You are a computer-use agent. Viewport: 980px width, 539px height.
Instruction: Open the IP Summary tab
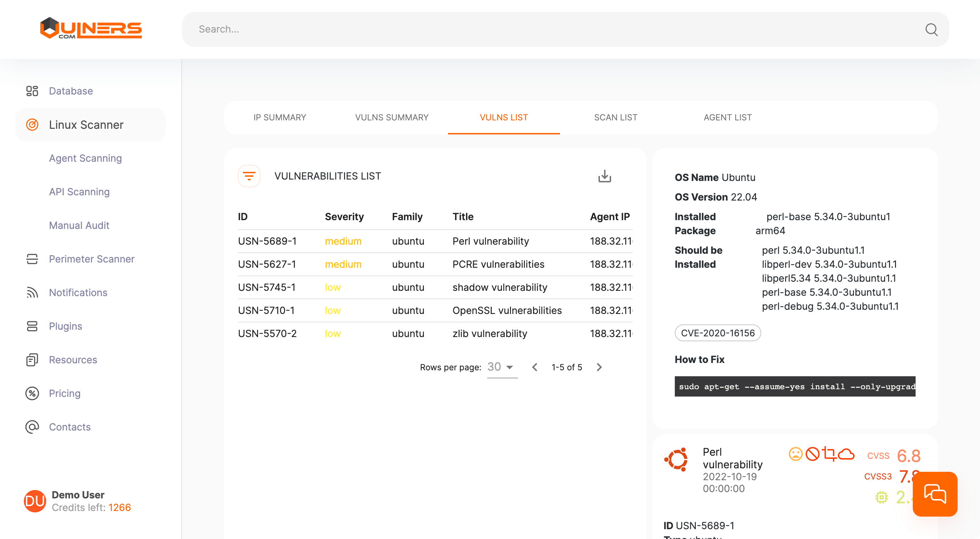coord(280,117)
